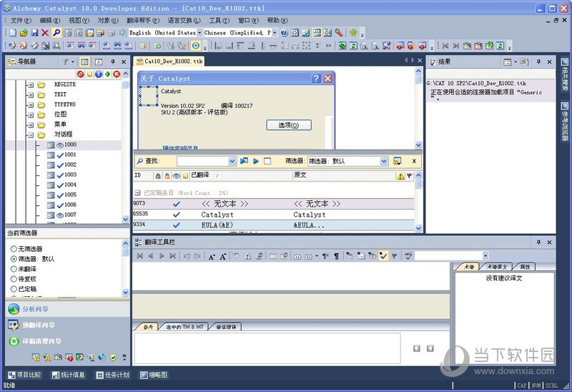Toggle checkmark on row 65535 Catalyst
572x392 pixels.
176,215
